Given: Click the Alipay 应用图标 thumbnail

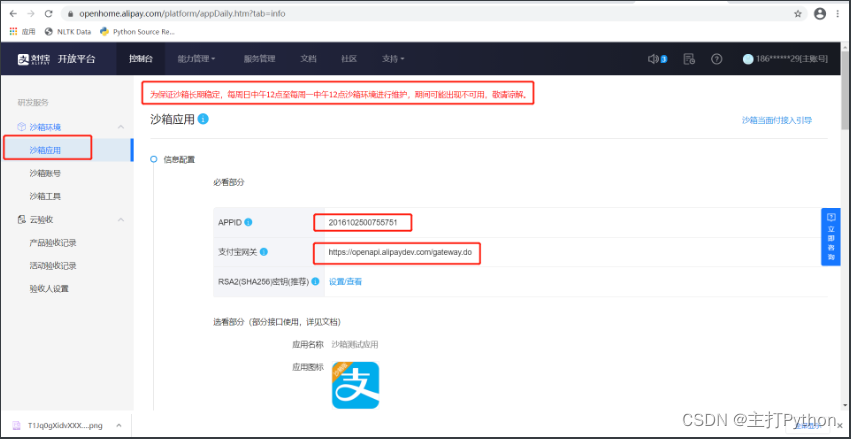Looking at the screenshot, I should [x=355, y=385].
